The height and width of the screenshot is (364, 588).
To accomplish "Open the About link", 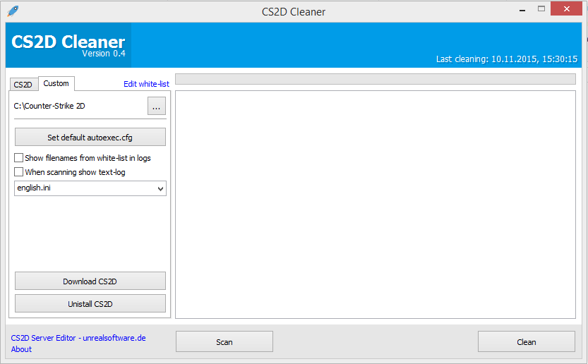I will [21, 349].
